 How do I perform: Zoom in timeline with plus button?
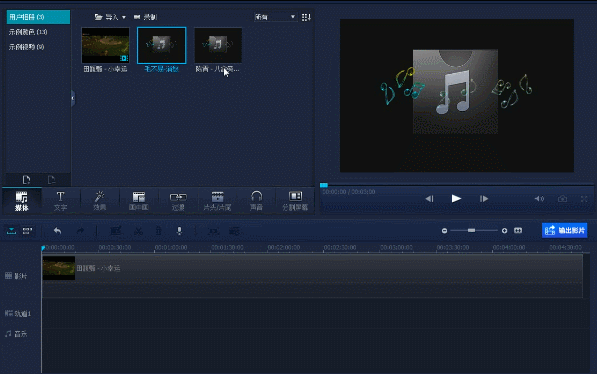tap(504, 231)
